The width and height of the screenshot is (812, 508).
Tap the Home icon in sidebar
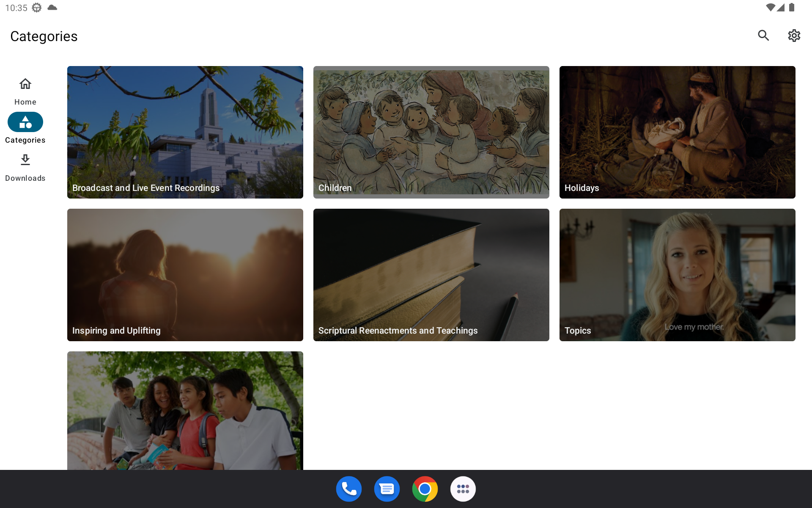point(25,84)
